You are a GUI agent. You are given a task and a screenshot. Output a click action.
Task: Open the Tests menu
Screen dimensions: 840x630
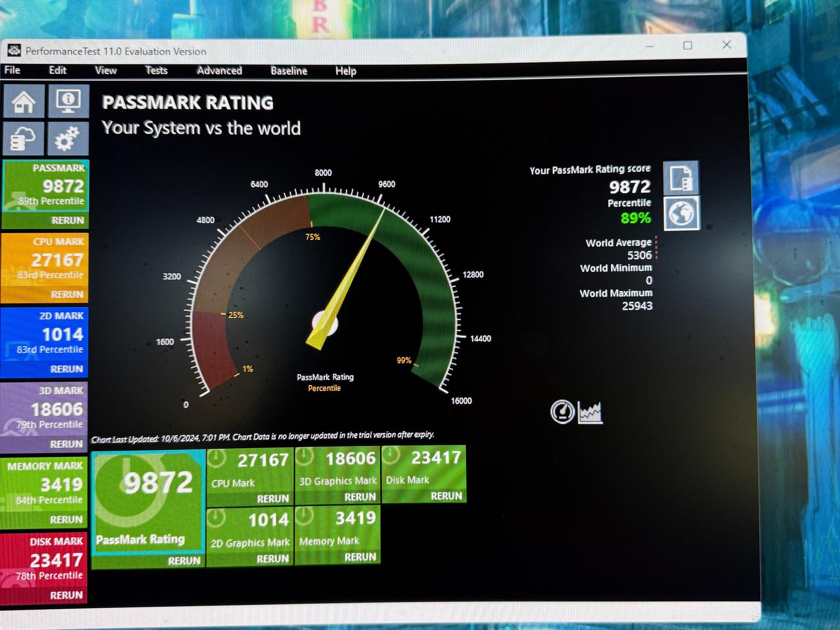pos(157,71)
